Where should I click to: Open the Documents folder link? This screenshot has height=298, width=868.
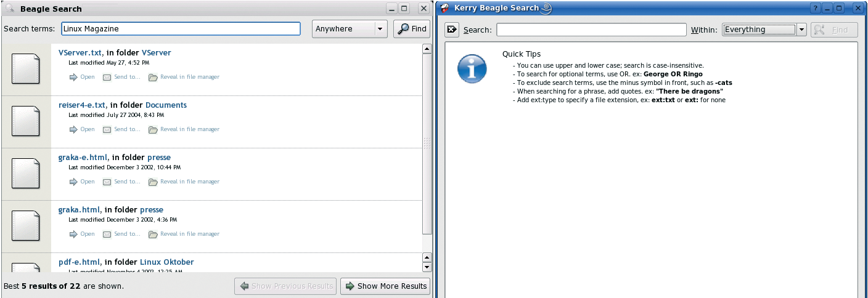(x=166, y=105)
